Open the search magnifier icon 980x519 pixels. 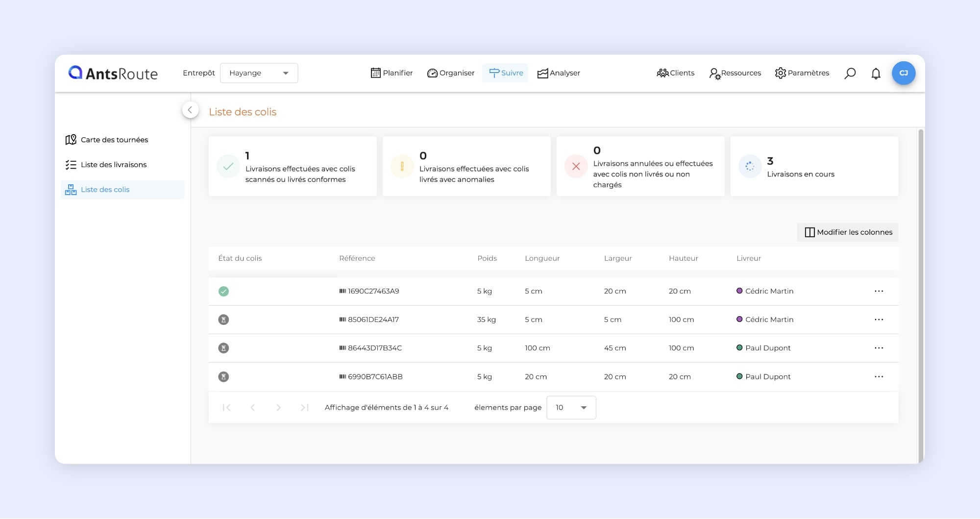point(850,74)
